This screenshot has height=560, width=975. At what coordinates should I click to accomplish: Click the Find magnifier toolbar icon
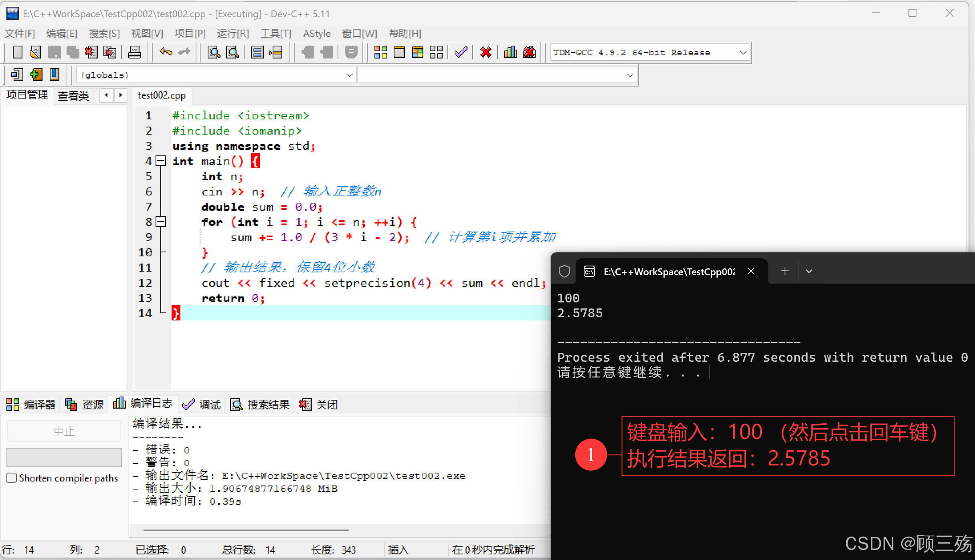214,52
